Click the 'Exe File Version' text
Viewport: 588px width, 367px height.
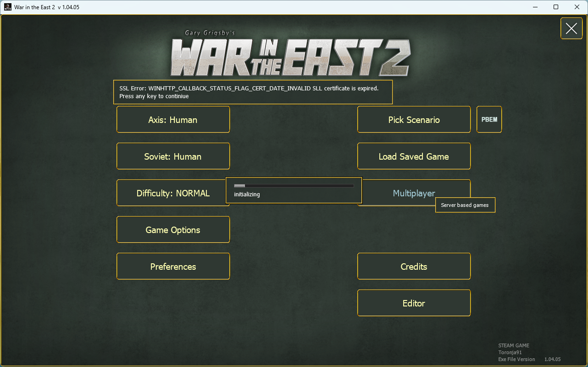516,359
